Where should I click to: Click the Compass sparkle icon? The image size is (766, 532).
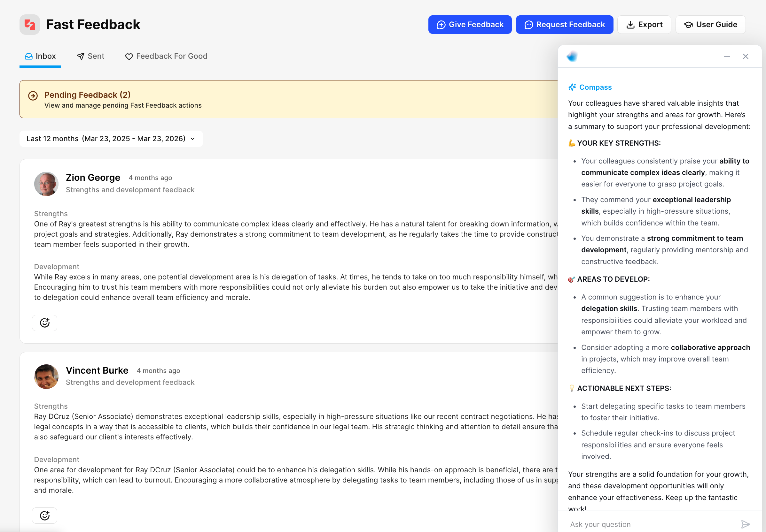[572, 87]
